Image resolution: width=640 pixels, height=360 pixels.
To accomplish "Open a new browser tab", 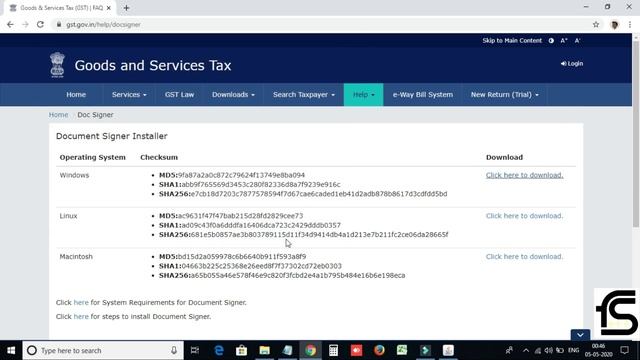I will click(126, 8).
